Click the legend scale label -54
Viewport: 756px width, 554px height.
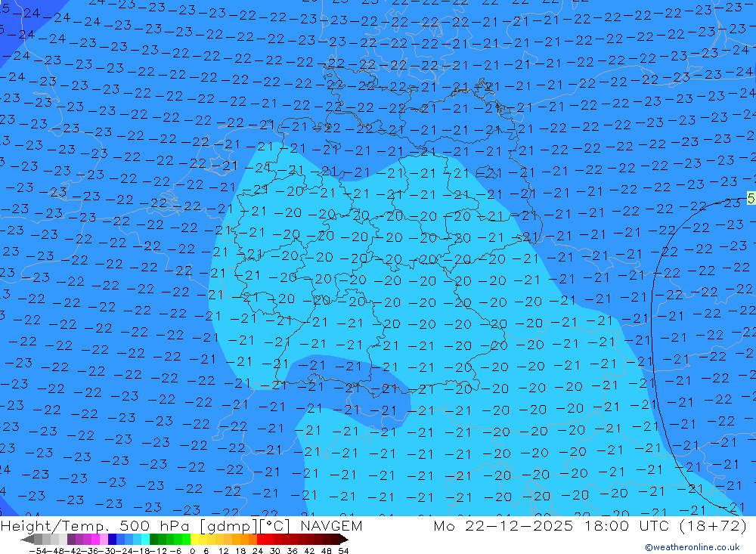(x=39, y=551)
